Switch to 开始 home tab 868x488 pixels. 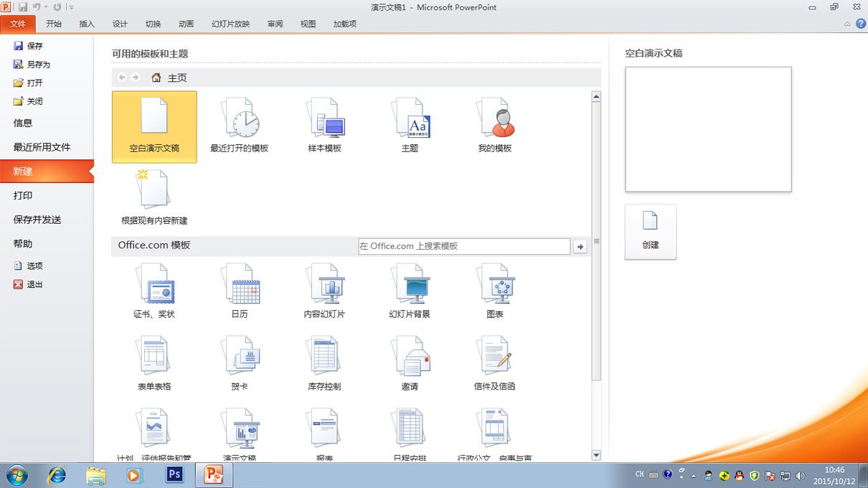54,24
